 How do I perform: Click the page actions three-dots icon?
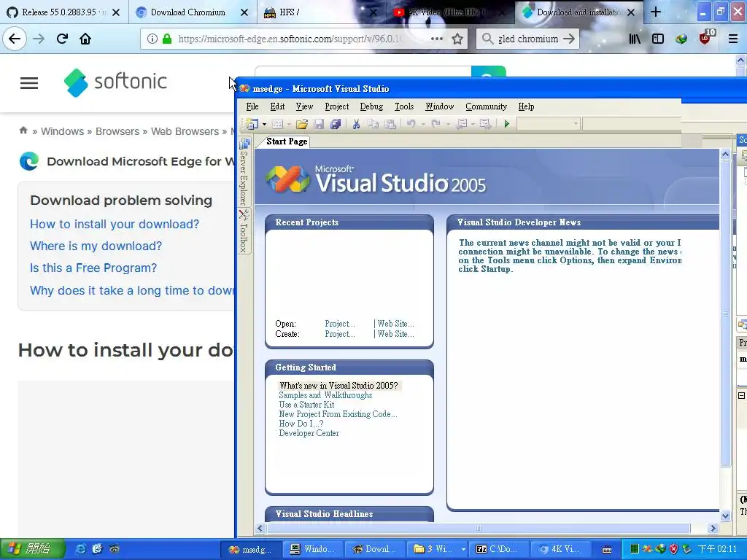click(x=437, y=39)
